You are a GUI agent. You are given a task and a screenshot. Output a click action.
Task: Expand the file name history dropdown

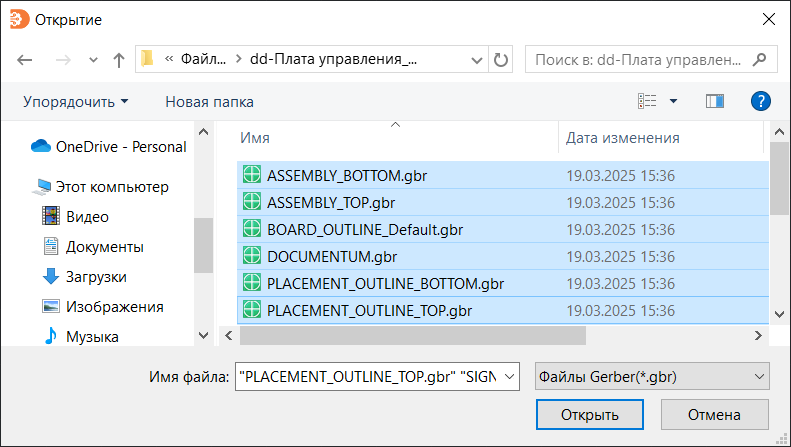[x=510, y=376]
